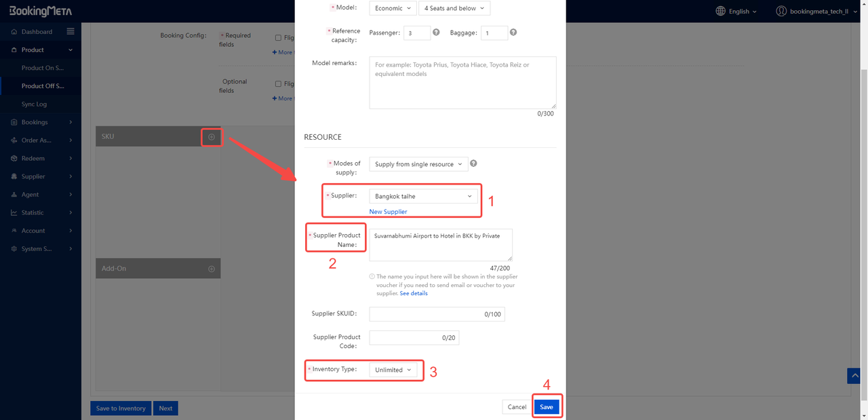
Task: Click the Add-On plus icon
Action: [x=212, y=269]
